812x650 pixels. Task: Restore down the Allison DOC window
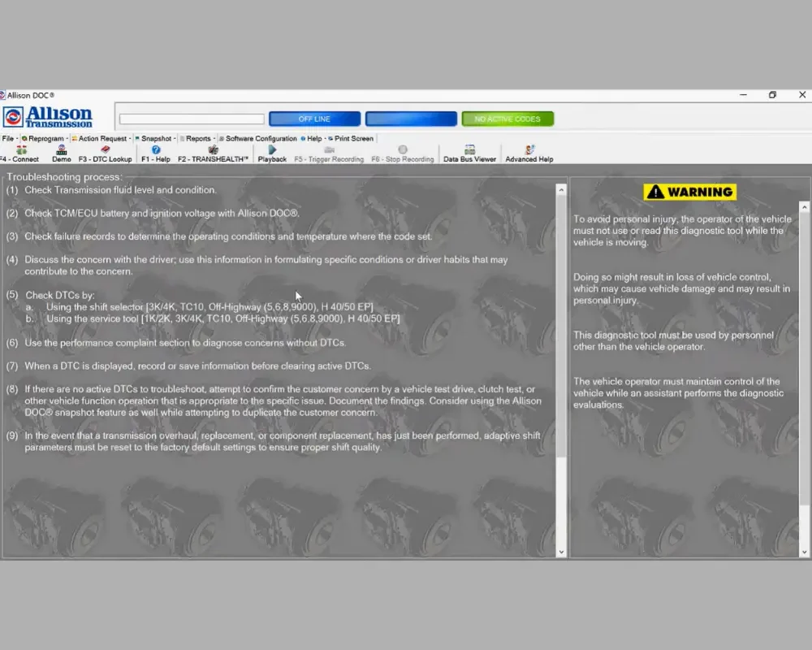[x=773, y=95]
